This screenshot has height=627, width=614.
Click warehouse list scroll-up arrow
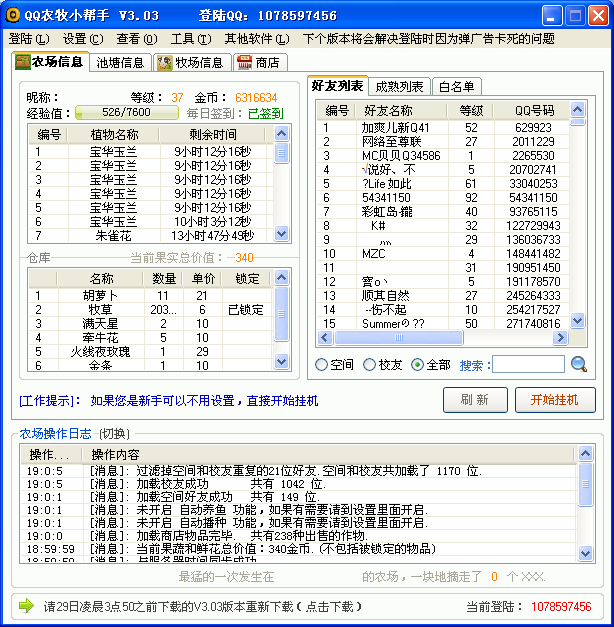click(x=282, y=278)
